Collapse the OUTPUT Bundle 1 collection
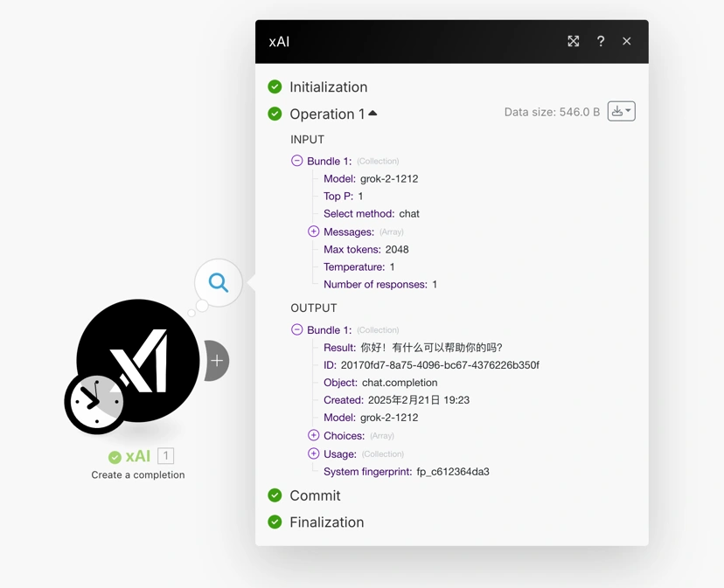The image size is (724, 588). tap(297, 330)
